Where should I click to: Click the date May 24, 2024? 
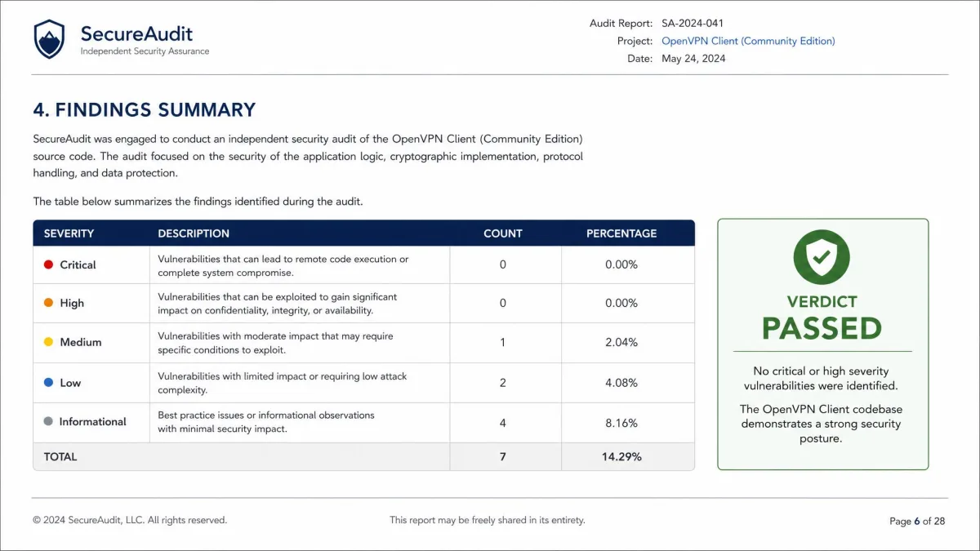(693, 59)
